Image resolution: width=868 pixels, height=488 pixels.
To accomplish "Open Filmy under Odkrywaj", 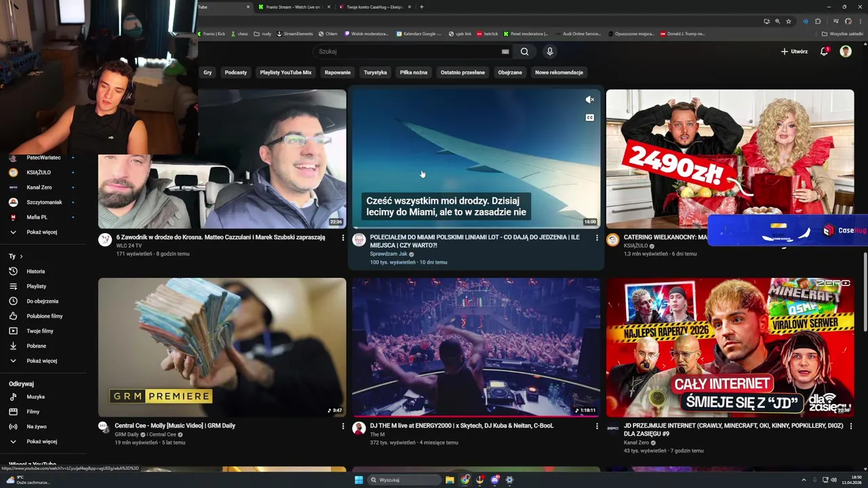I will 33,411.
